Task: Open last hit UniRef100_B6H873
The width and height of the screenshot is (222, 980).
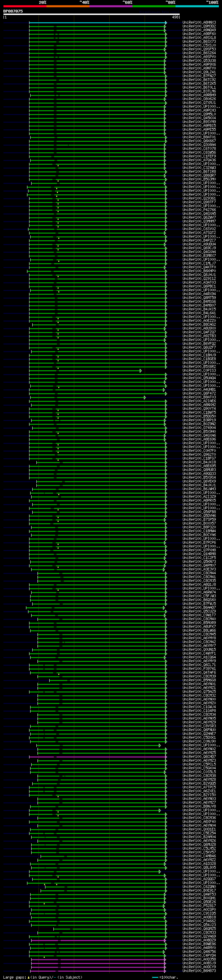Action: tap(199, 971)
